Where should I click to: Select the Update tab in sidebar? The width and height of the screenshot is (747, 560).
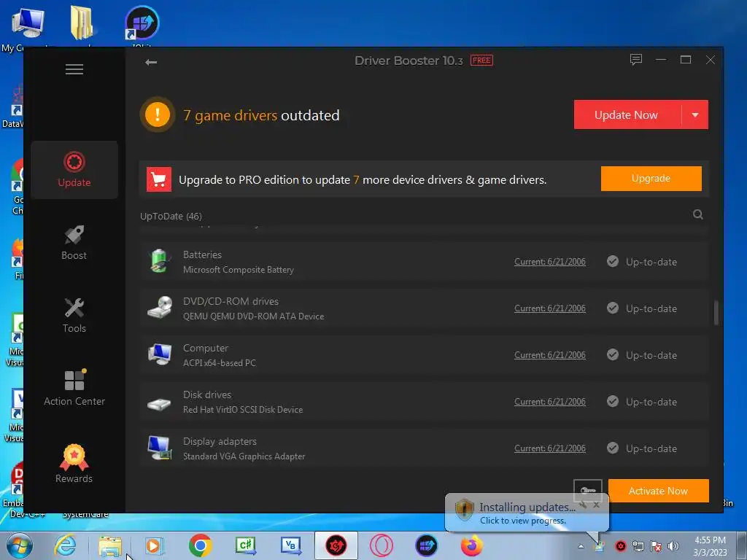pos(74,169)
